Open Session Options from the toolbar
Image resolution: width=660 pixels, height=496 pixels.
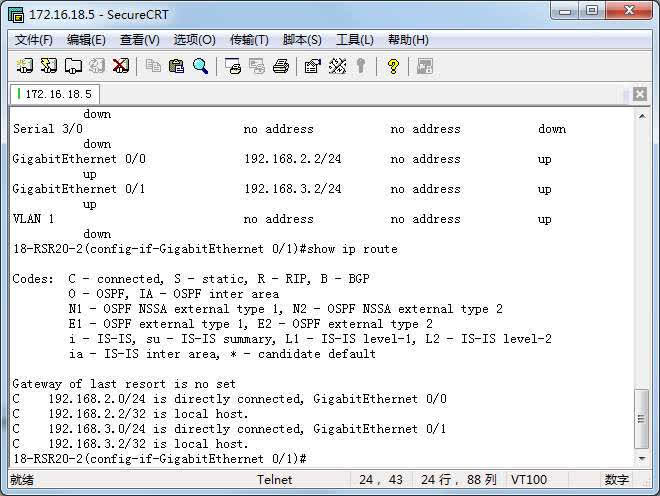(312, 66)
